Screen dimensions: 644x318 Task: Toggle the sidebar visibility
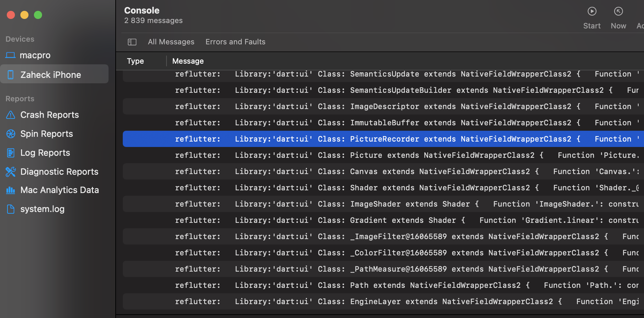coord(132,42)
